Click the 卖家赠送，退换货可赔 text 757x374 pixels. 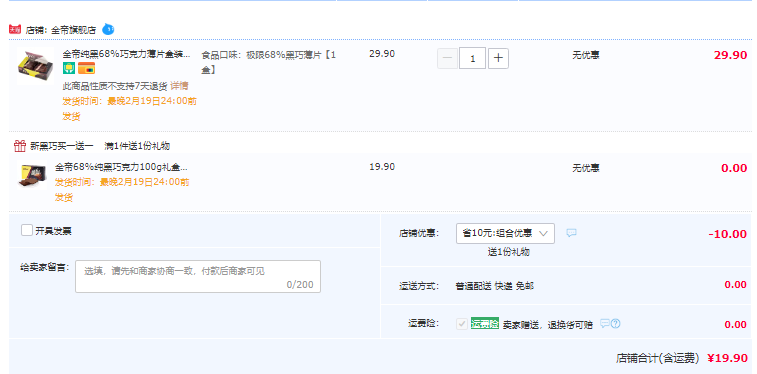[x=547, y=325]
